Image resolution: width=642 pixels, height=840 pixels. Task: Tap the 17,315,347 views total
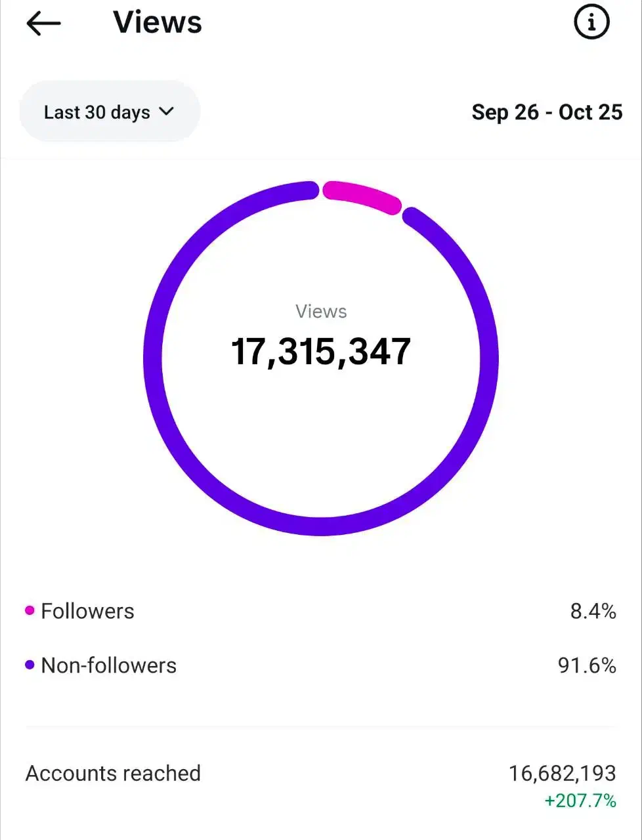320,351
